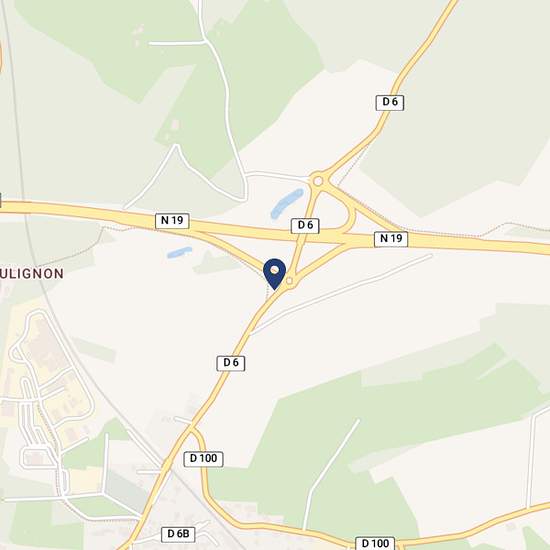This screenshot has width=550, height=550.
Task: Click the N 19 shield on the eastern stretch
Action: (x=391, y=239)
